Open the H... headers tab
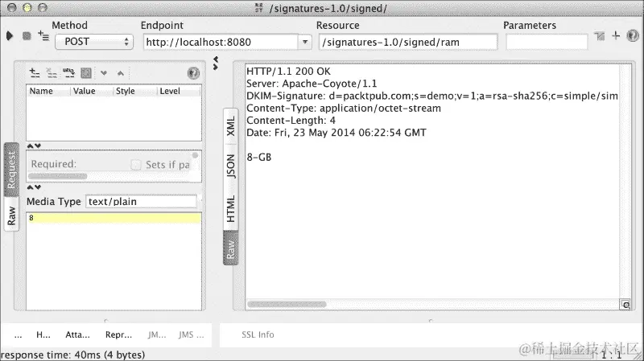 click(43, 334)
